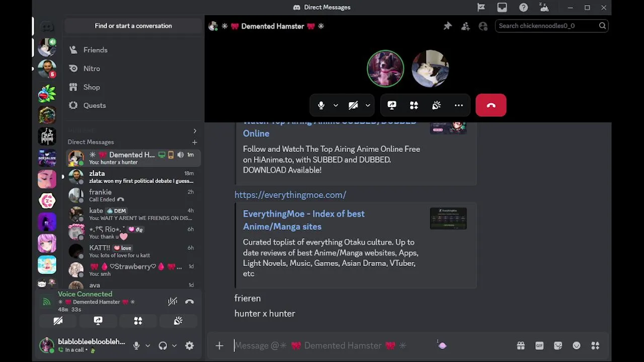The image size is (644, 362).
Task: Toggle microphone mute in call controls
Action: 321,105
